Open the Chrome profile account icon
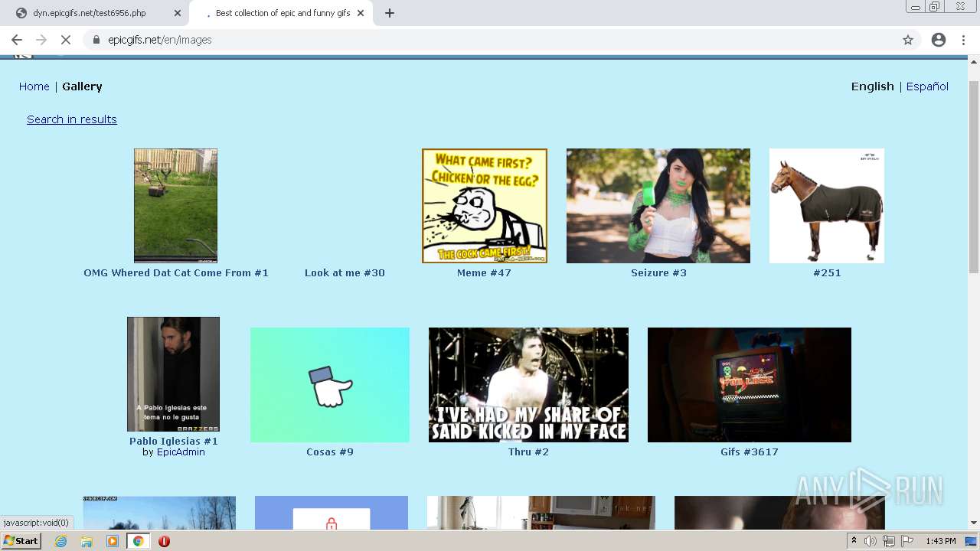Viewport: 980px width, 551px height. coord(939,40)
